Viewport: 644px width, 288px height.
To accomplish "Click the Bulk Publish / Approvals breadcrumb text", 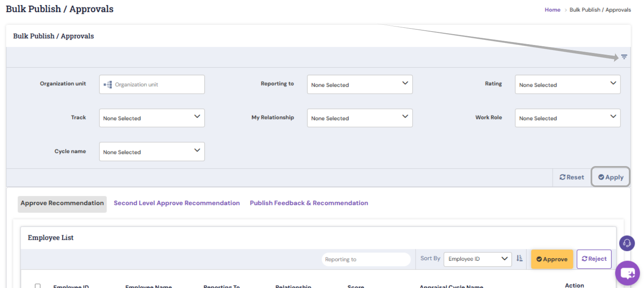I will pyautogui.click(x=600, y=10).
